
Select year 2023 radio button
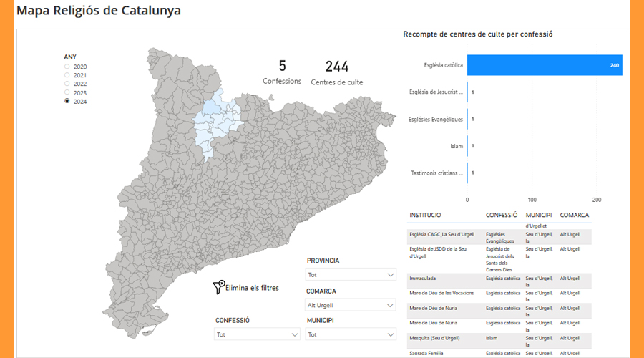tap(67, 92)
